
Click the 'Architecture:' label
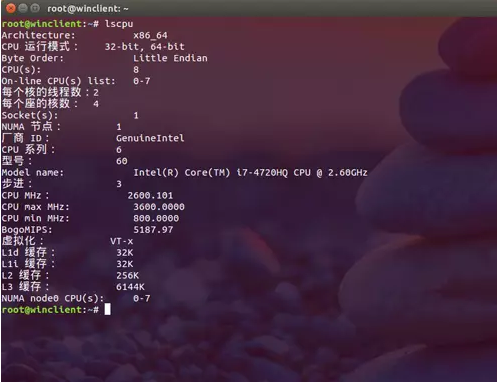click(x=38, y=35)
